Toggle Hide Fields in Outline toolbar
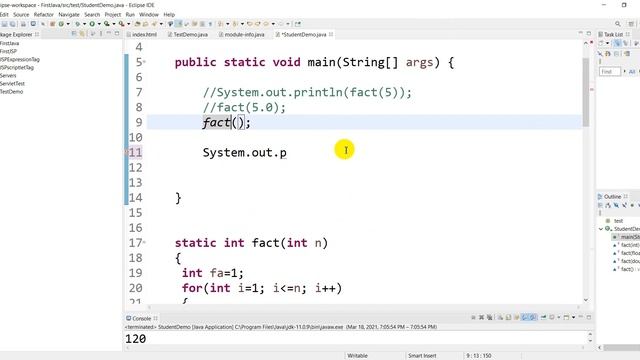The image size is (640, 360). point(616,205)
